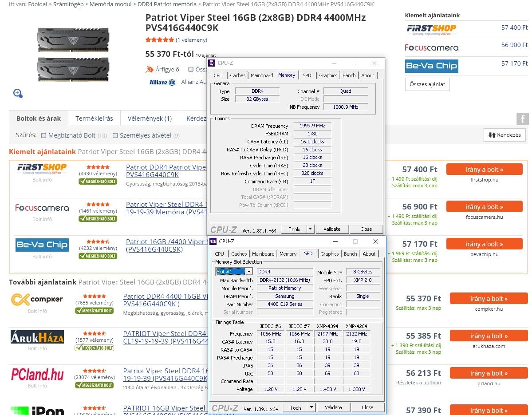This screenshot has width=532, height=415.
Task: Toggle the comparison checkbox next to Árfigyelő
Action: coord(191,69)
